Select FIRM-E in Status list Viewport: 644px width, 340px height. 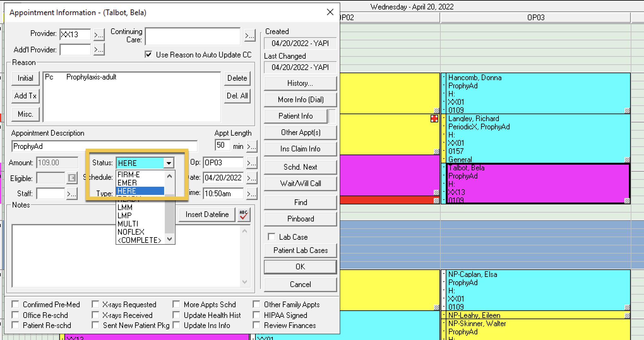click(x=140, y=175)
